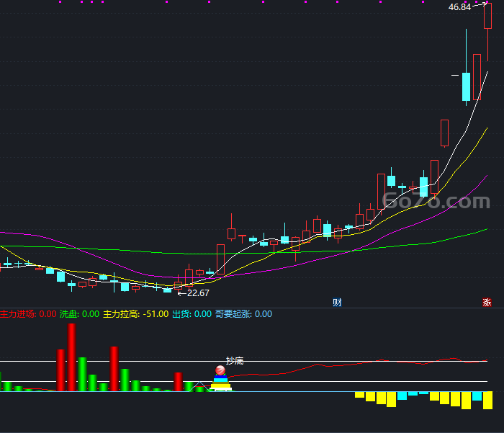
Task: Click the 抄底 text label
Action: (235, 361)
